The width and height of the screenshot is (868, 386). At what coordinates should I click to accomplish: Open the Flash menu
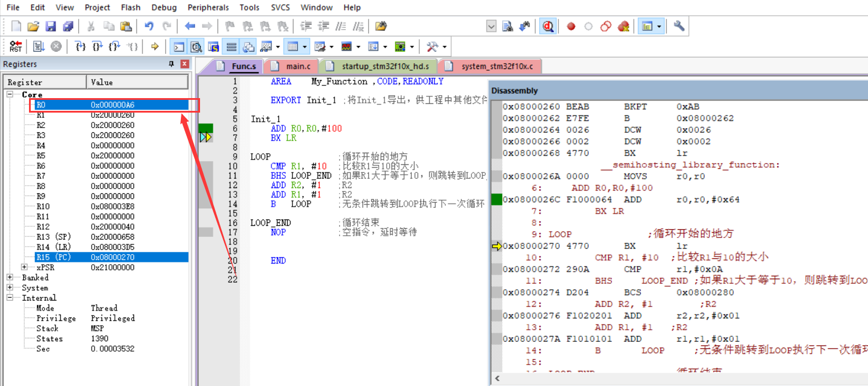(131, 8)
